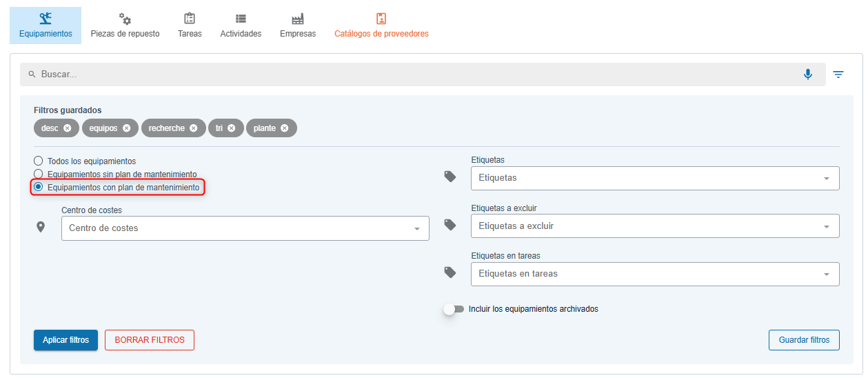Viewport: 868px width, 378px height.
Task: Remove the 'tri' saved filter chip
Action: 232,128
